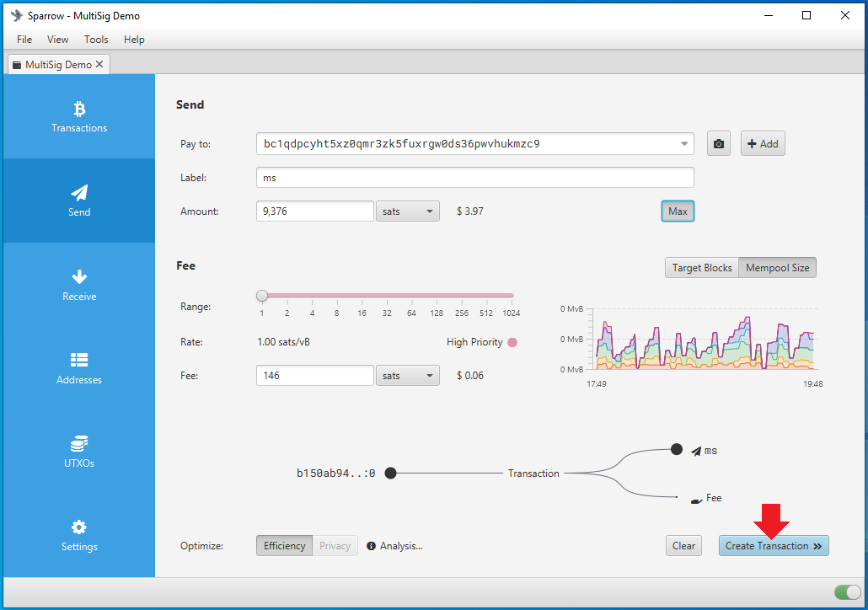Click the Transaction label in diagram
The image size is (868, 610).
coord(533,474)
